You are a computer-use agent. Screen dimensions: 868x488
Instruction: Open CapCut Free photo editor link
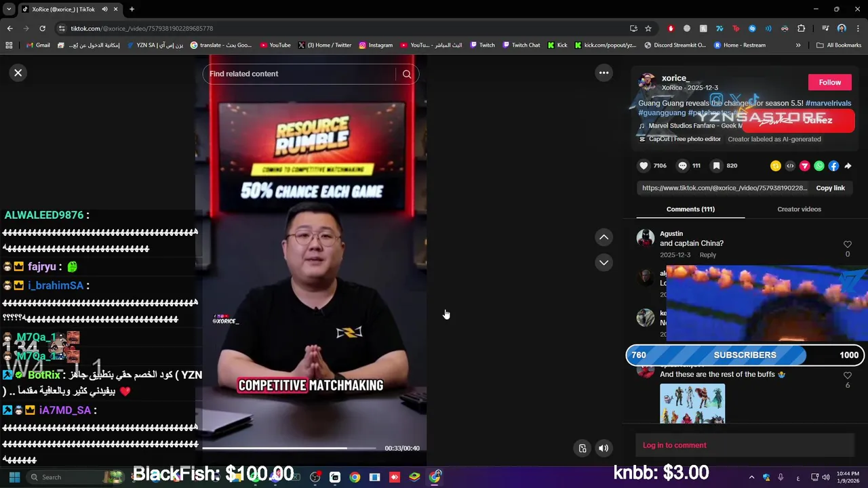point(679,139)
